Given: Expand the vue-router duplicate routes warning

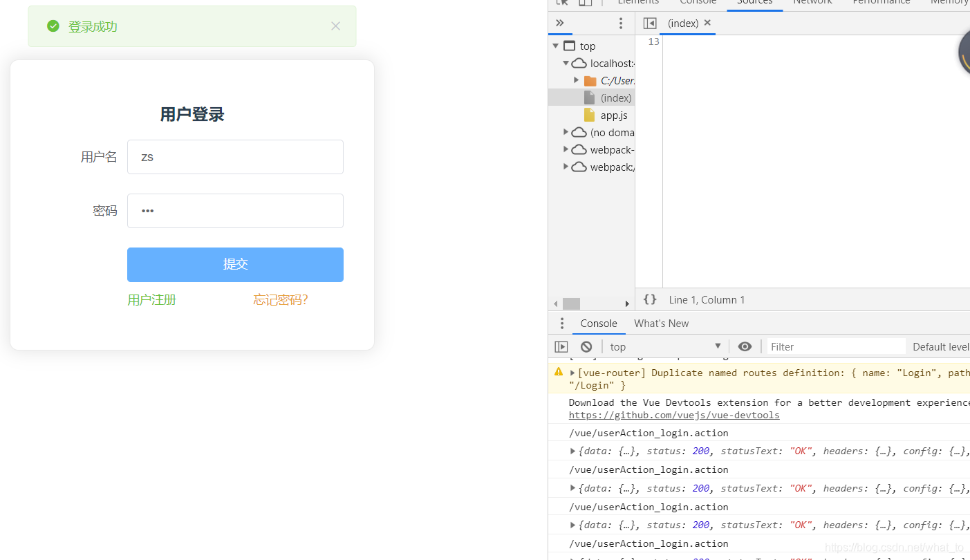Looking at the screenshot, I should pos(572,373).
